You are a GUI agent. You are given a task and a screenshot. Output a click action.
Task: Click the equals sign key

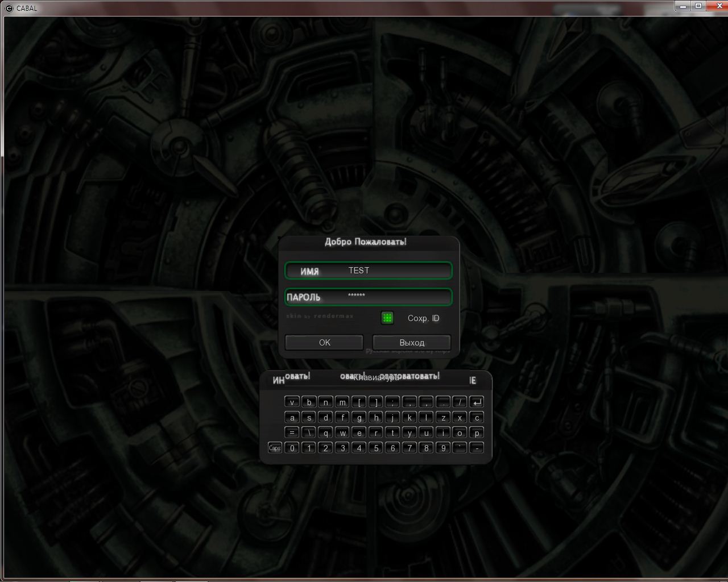pos(292,433)
